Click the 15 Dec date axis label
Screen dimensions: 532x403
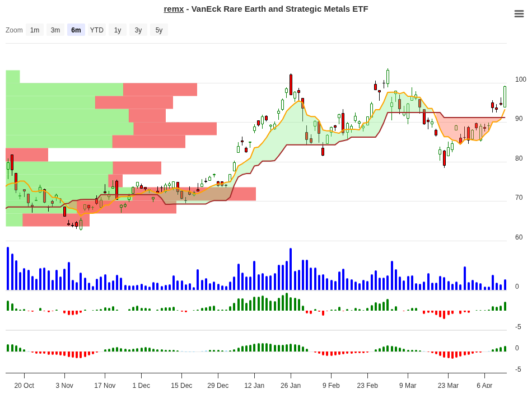click(181, 385)
